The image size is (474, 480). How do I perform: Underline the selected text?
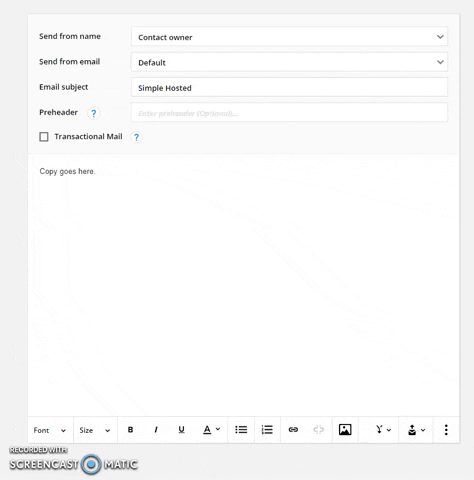coord(181,430)
